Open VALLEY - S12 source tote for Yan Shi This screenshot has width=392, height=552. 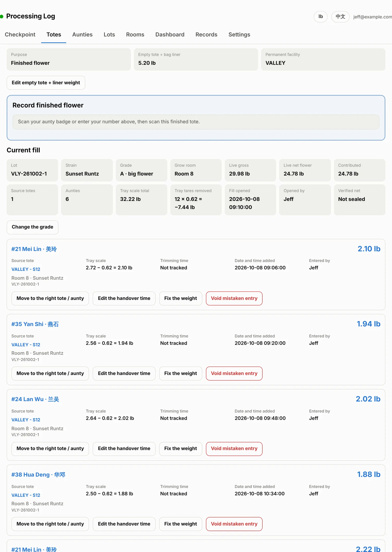pyautogui.click(x=26, y=345)
